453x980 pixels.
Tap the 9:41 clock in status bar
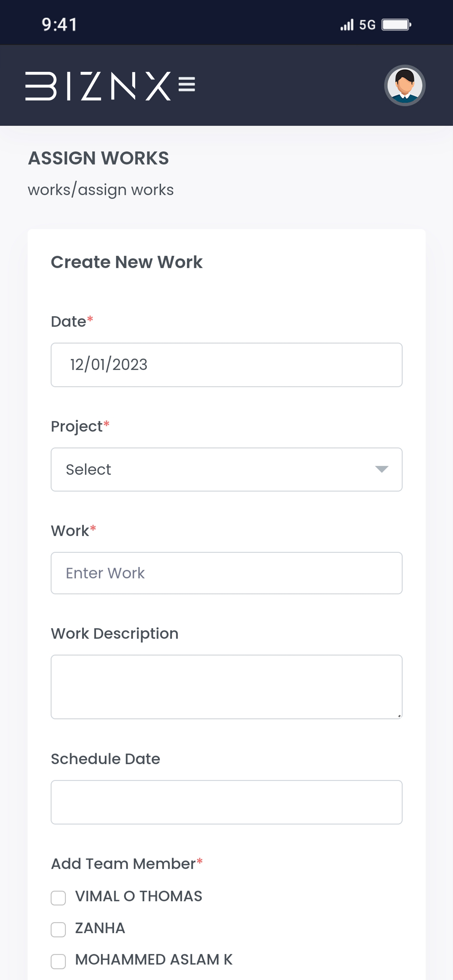point(59,25)
